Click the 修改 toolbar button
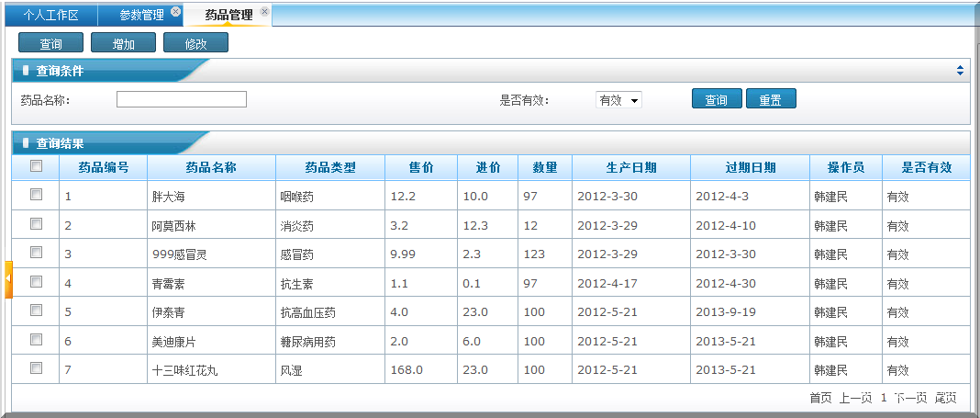Screen dimensions: 980x418 tap(195, 43)
